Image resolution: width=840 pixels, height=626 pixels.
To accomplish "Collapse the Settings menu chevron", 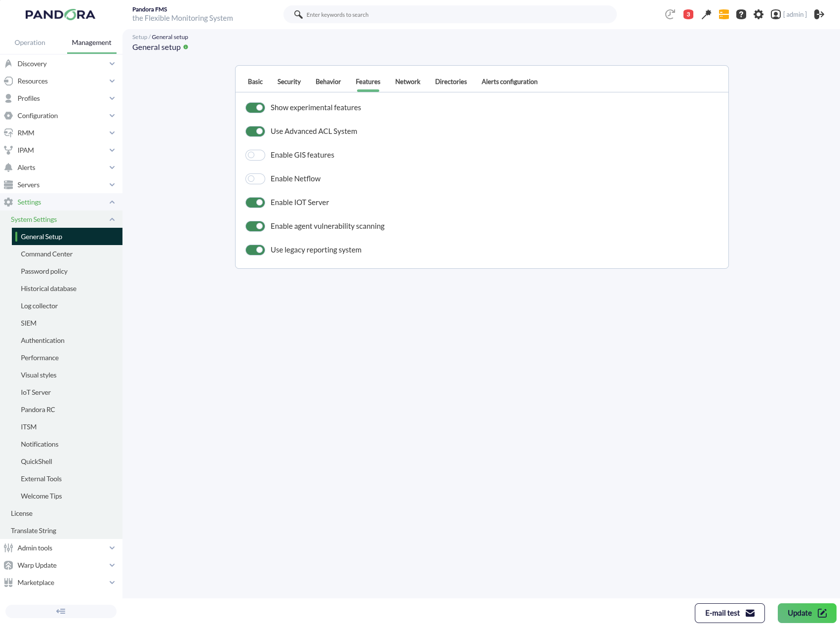I will click(x=112, y=202).
